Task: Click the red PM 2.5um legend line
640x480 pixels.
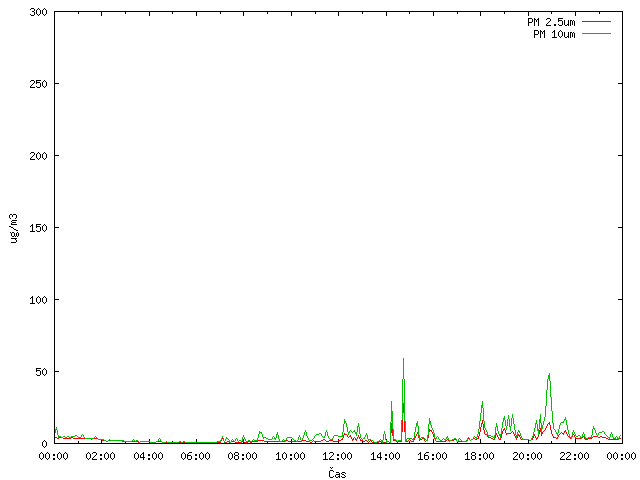Action: tap(596, 21)
